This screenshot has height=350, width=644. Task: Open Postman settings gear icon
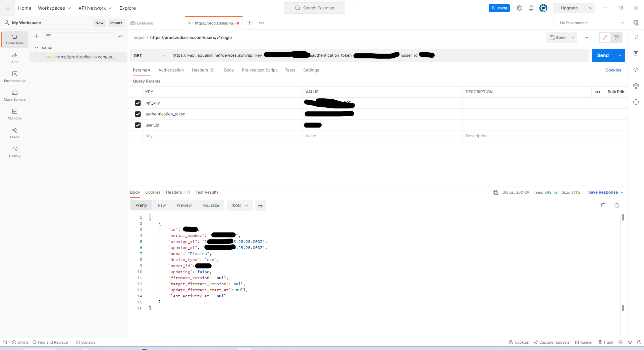[x=519, y=8]
